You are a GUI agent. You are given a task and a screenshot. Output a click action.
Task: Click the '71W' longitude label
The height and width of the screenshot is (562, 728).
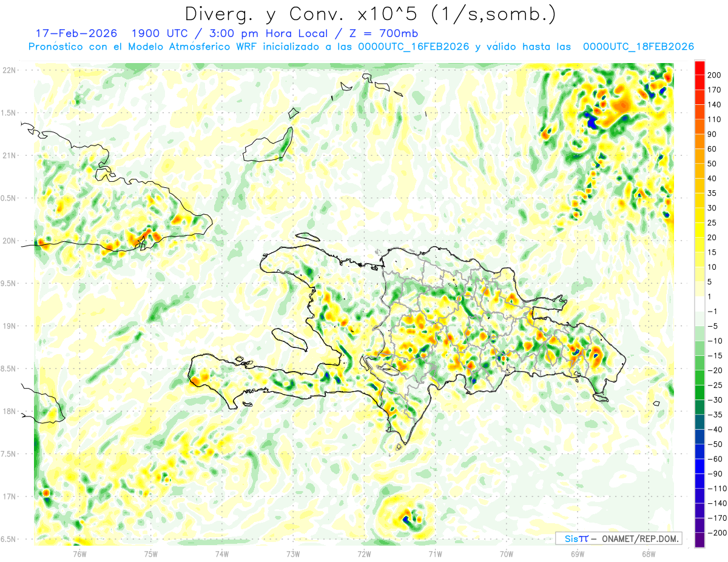pyautogui.click(x=435, y=554)
